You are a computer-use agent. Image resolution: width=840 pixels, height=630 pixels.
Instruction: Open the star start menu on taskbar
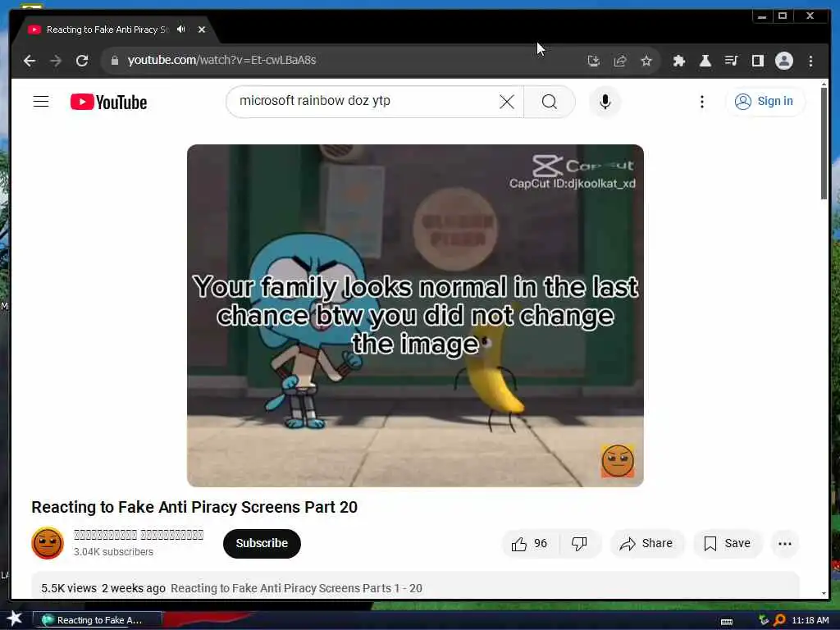click(15, 619)
